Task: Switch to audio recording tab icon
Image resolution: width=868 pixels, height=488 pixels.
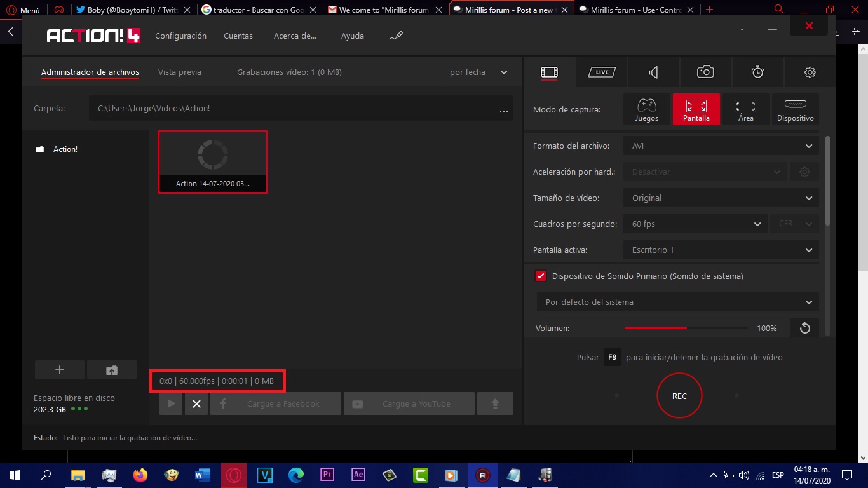Action: click(x=653, y=72)
